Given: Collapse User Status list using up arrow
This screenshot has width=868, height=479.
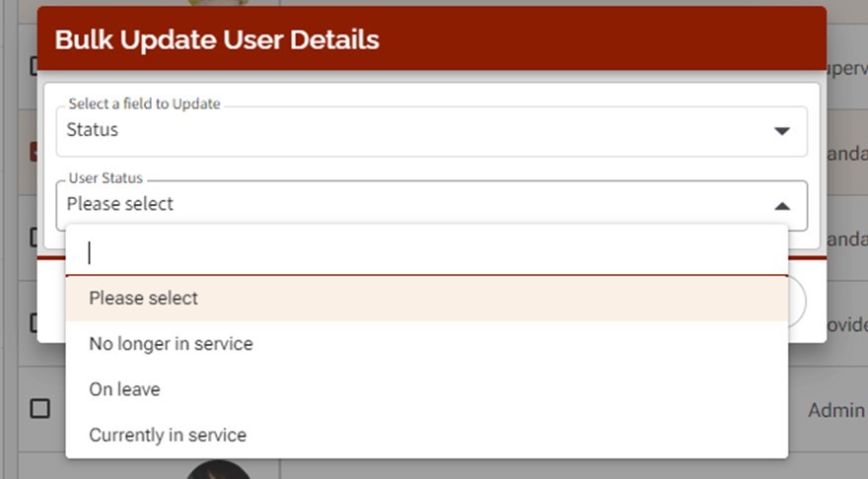Looking at the screenshot, I should point(781,206).
